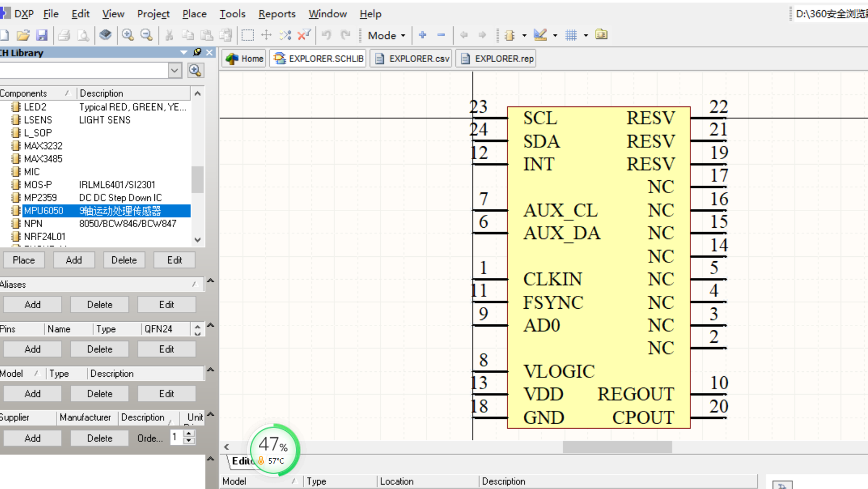The image size is (868, 489).
Task: Open the model manager icon in the toolbar
Action: click(x=602, y=35)
